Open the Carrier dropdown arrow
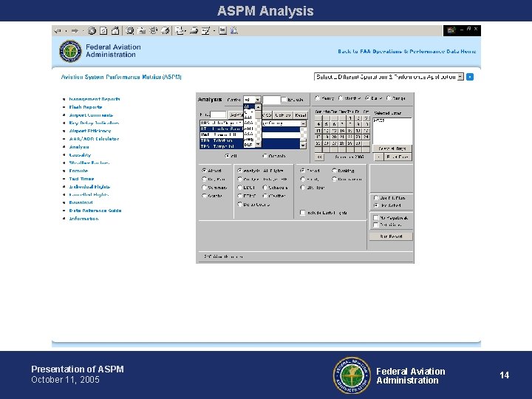532x399 pixels. click(x=258, y=100)
